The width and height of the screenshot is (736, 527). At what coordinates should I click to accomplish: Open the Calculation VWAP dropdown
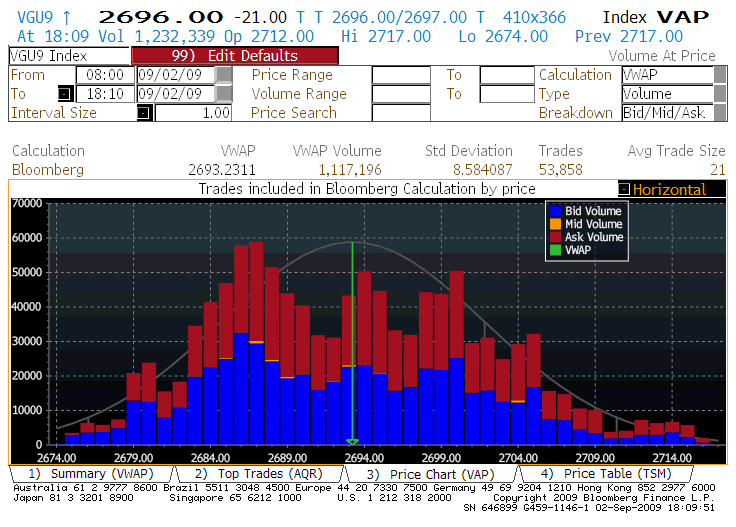[x=720, y=75]
